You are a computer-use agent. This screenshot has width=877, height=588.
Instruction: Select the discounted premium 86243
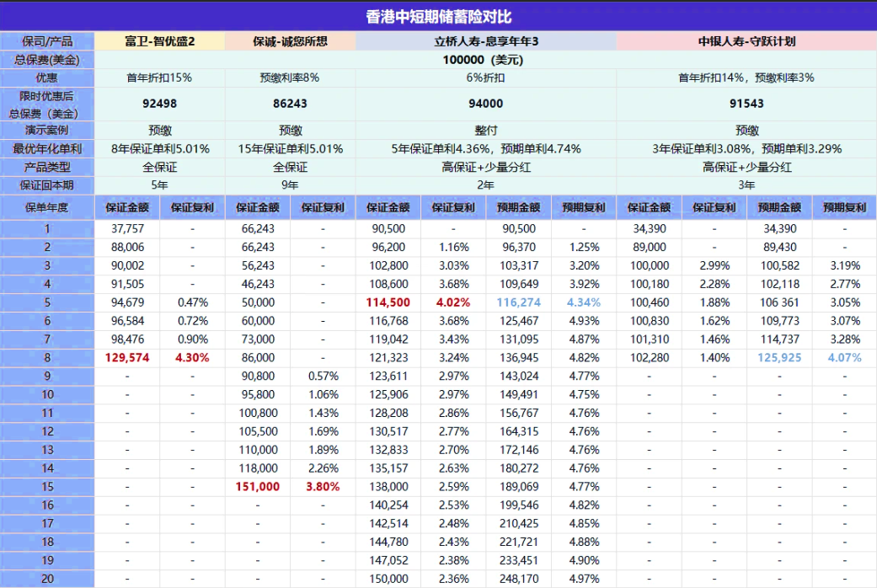coord(290,104)
